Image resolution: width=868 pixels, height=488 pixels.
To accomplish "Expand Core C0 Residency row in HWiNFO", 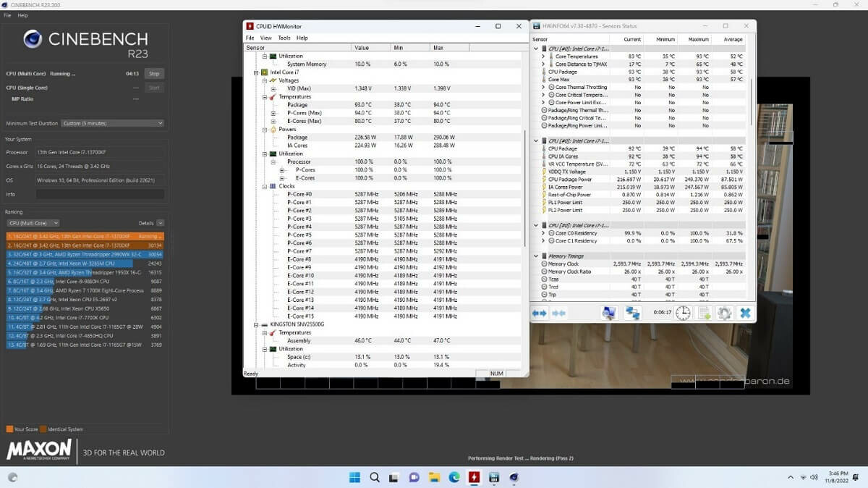I will 543,234.
